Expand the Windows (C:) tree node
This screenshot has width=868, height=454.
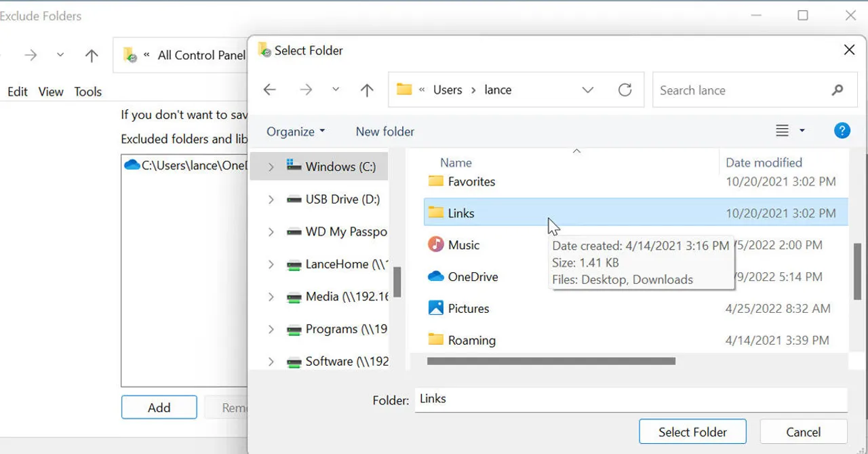pyautogui.click(x=271, y=167)
